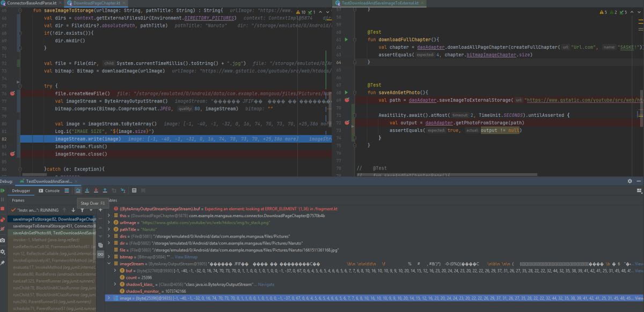Click the Force Step Into red icon
Screen dimensions: 644x312
coord(96,190)
